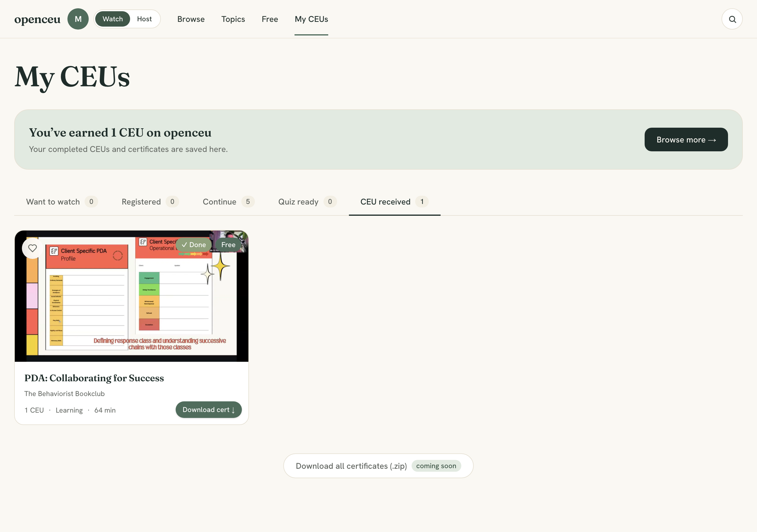Click The Behaviorist Bookclub host name
The width and height of the screenshot is (757, 532).
pos(64,394)
